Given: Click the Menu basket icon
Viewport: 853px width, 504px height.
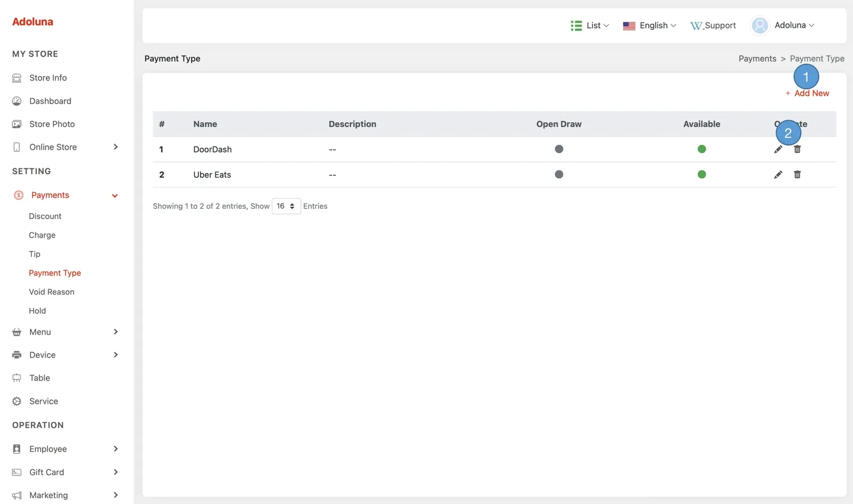Looking at the screenshot, I should point(17,332).
